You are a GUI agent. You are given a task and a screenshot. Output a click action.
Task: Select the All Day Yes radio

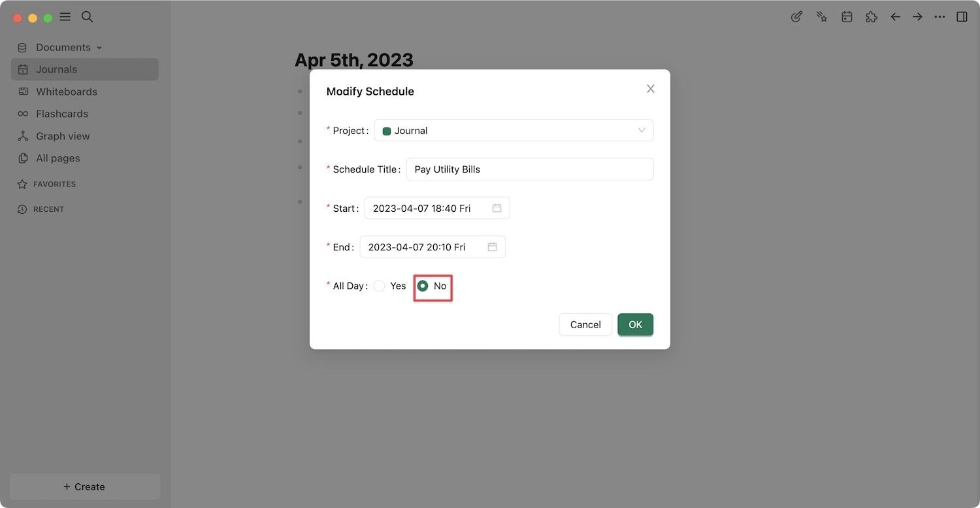click(x=380, y=286)
